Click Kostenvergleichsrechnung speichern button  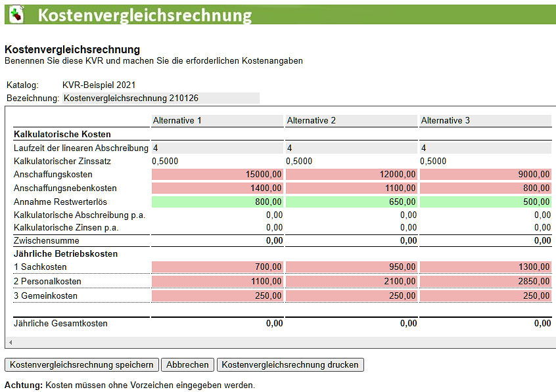tap(81, 364)
